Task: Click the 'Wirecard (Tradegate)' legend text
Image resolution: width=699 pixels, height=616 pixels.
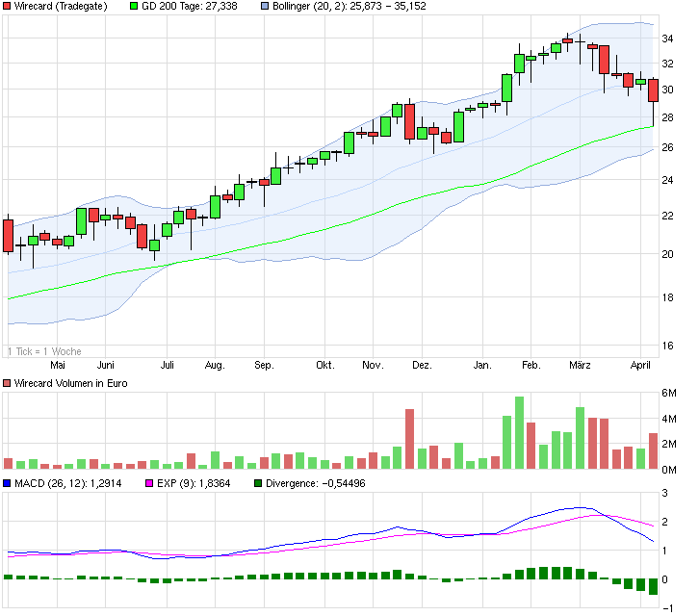Action: (61, 6)
